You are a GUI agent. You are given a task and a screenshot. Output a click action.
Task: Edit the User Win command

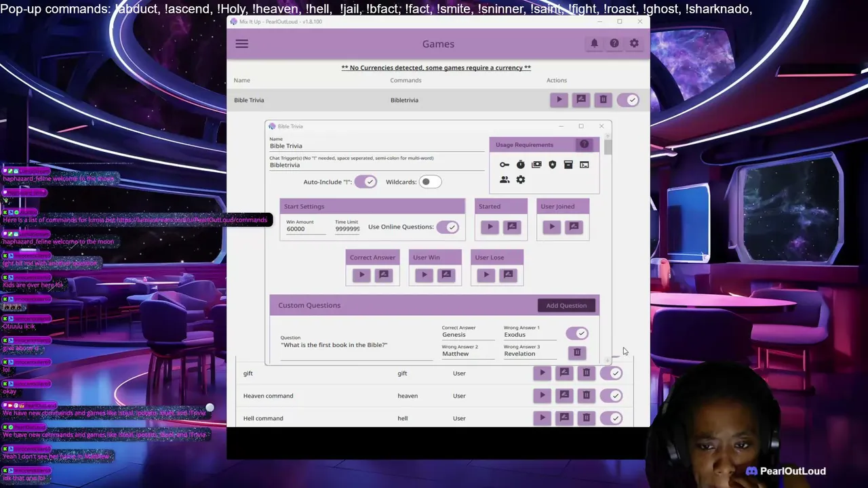(446, 274)
